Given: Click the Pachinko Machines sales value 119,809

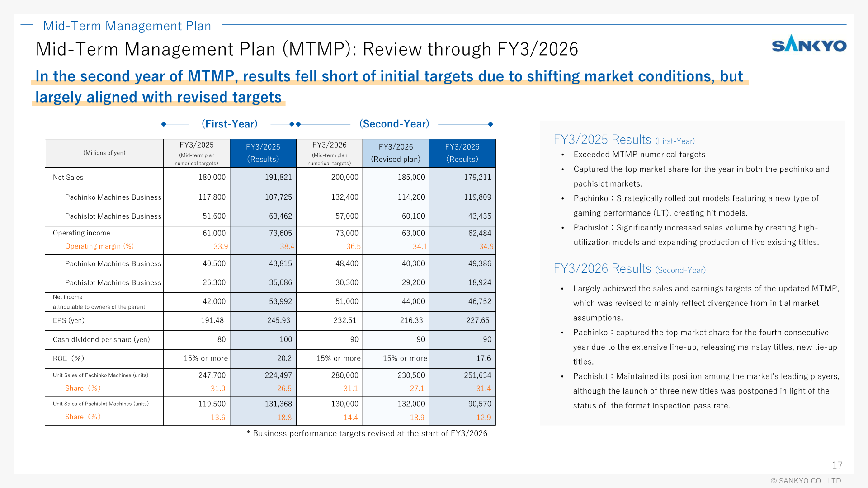Looking at the screenshot, I should point(477,197).
